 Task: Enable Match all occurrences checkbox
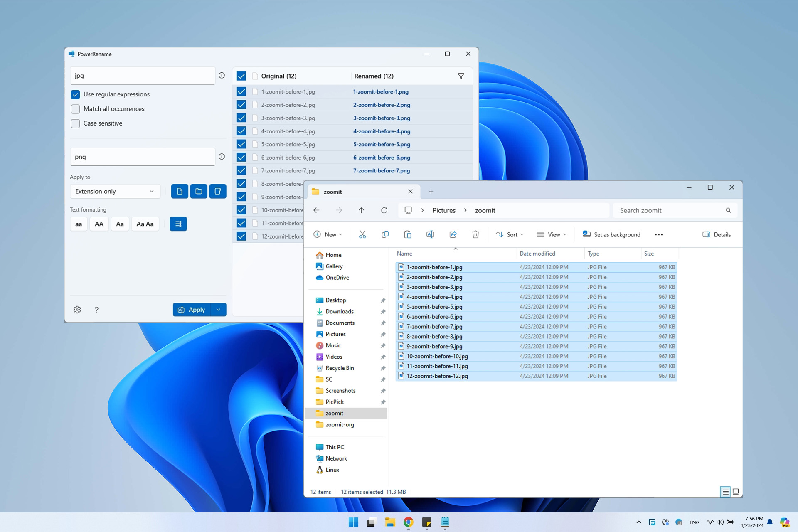[x=75, y=109]
